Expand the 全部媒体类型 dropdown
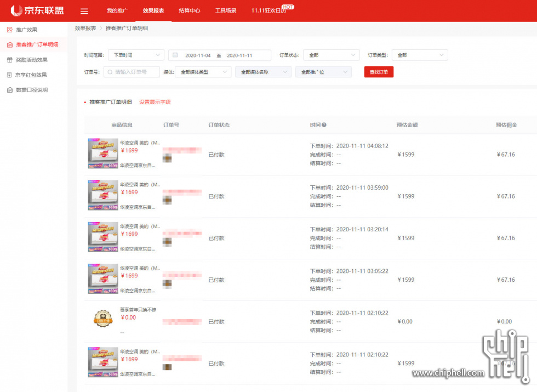Image resolution: width=537 pixels, height=392 pixels. tap(203, 72)
